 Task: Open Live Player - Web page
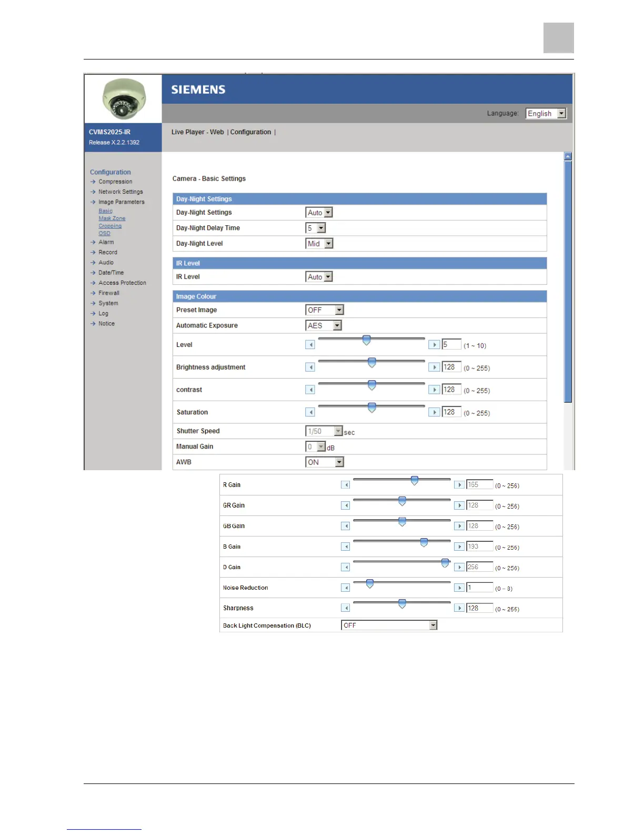pyautogui.click(x=198, y=132)
